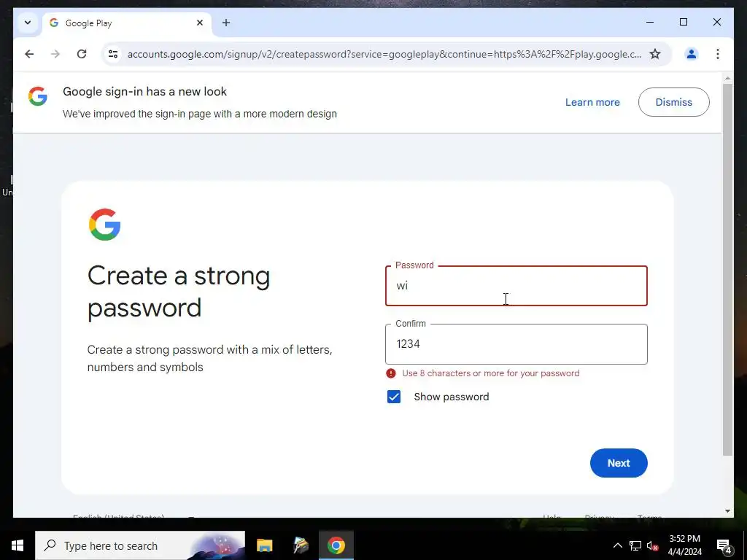Uncheck the Show password checkbox
747x560 pixels.
click(394, 397)
